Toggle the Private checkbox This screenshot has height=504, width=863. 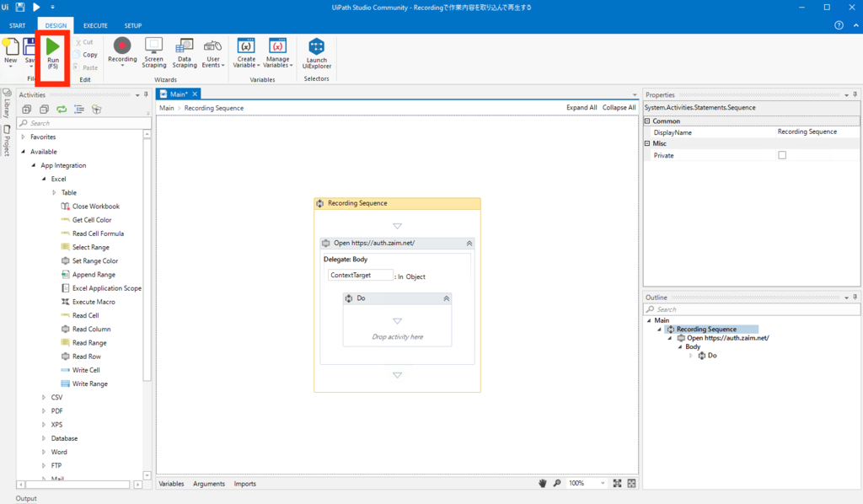(x=782, y=155)
